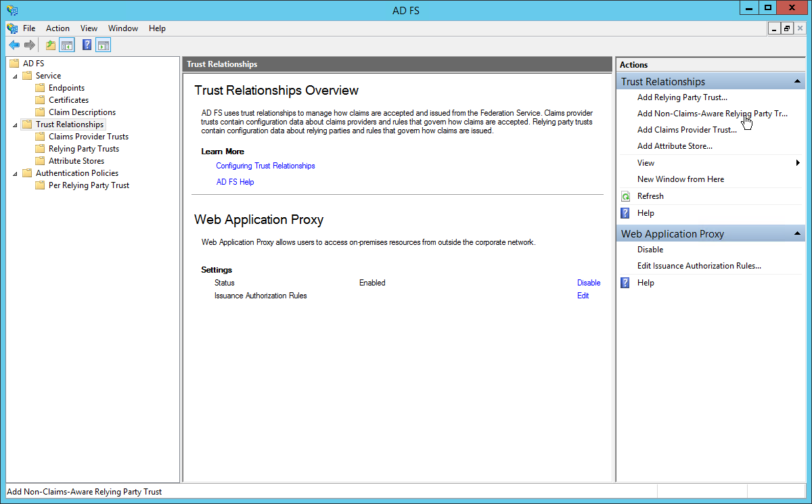
Task: Open the View submenu arrow in Actions
Action: [798, 163]
